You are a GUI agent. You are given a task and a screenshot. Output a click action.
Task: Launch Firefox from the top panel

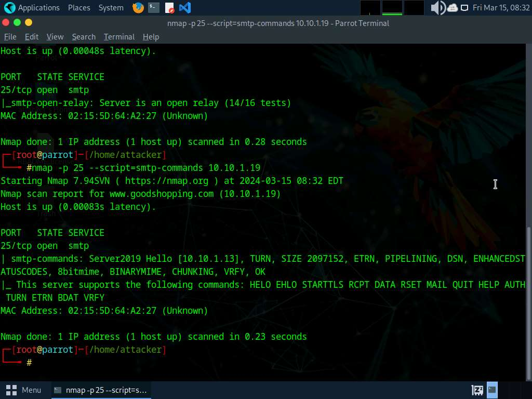(138, 8)
